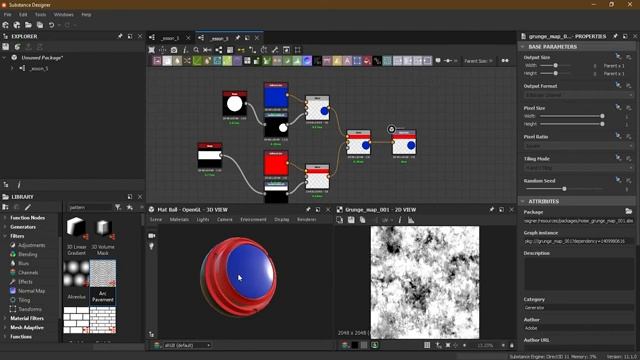Open the Environment menu in the 3D view
The image size is (640, 360).
click(x=253, y=220)
